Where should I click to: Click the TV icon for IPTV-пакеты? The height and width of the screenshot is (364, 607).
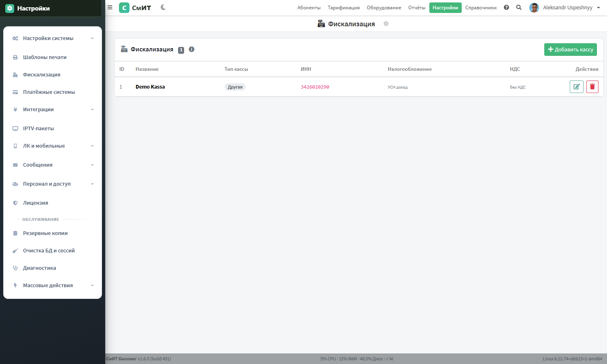(15, 129)
